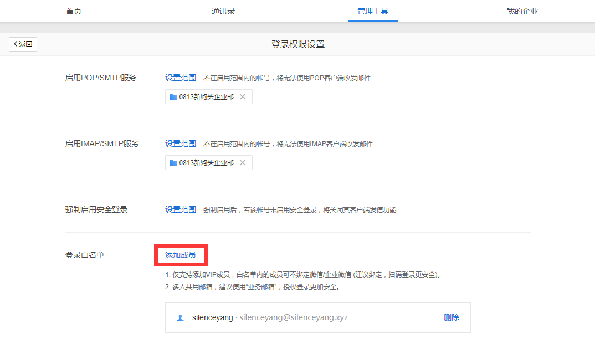595x364 pixels.
Task: Click the folder icon in IMAP/SMTP tag
Action: [173, 163]
